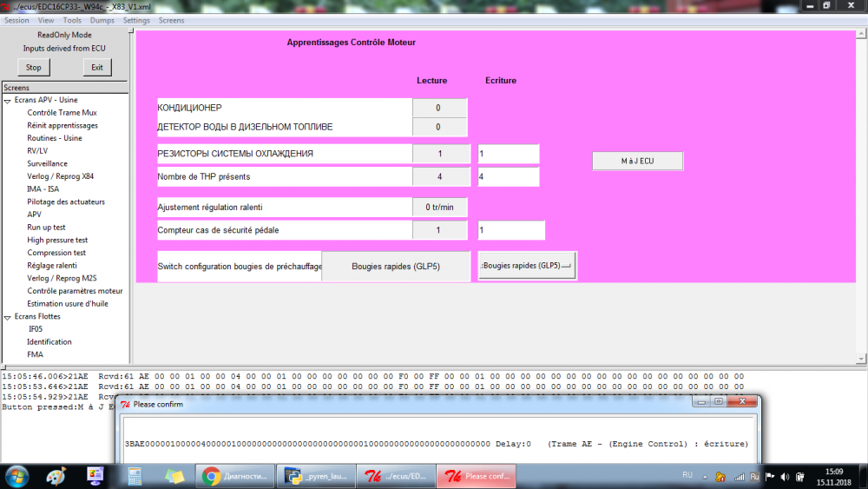Minimize the Please confirm dialog
Screen dimensions: 868x489
[701, 401]
